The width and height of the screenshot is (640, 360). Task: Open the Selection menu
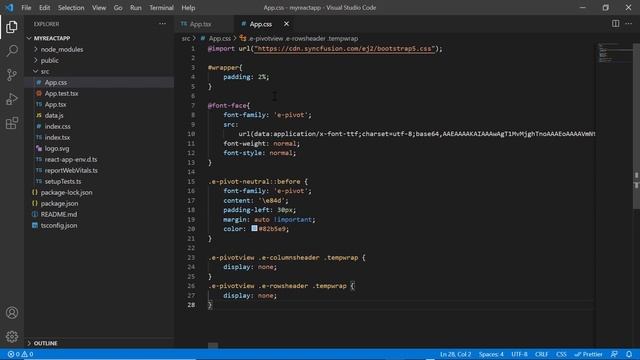click(x=71, y=8)
